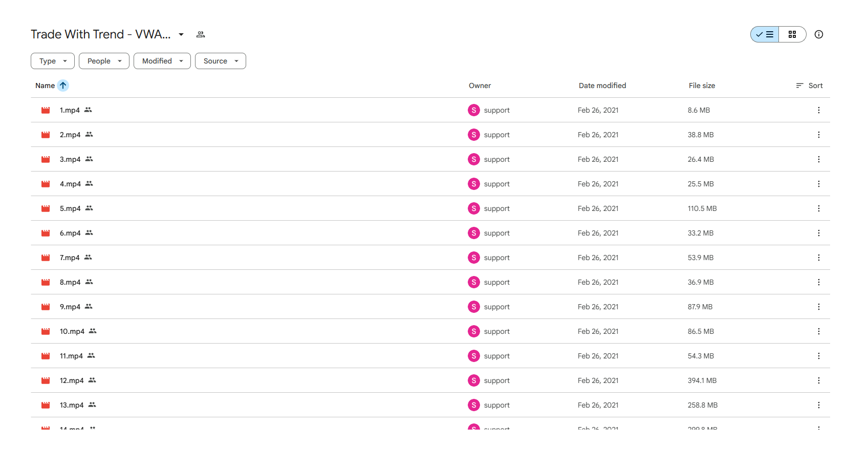
Task: Click the shared icon next to 10.mp4
Action: coord(93,331)
